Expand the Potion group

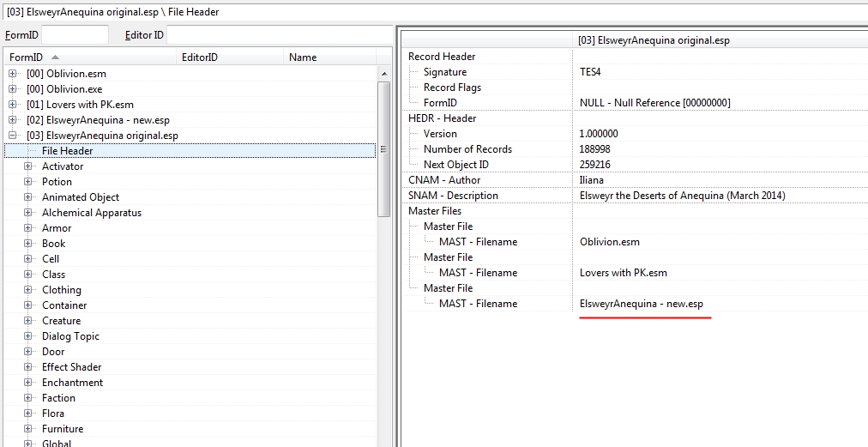[x=28, y=182]
